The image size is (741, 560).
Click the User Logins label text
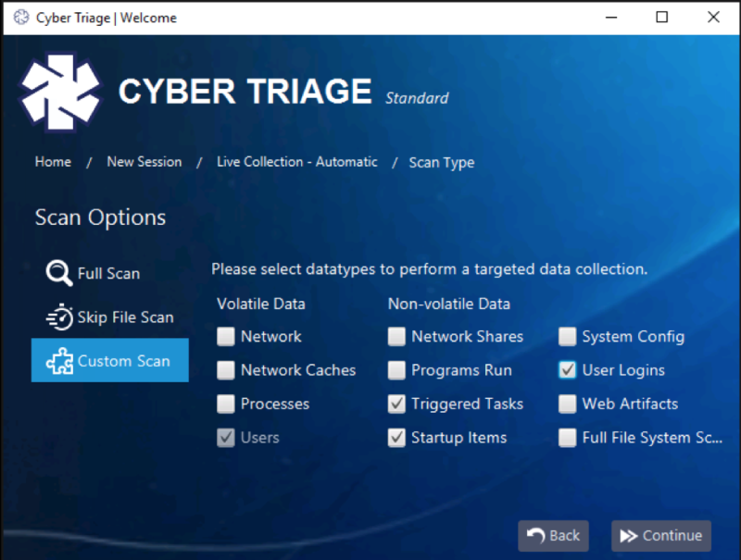pos(623,370)
